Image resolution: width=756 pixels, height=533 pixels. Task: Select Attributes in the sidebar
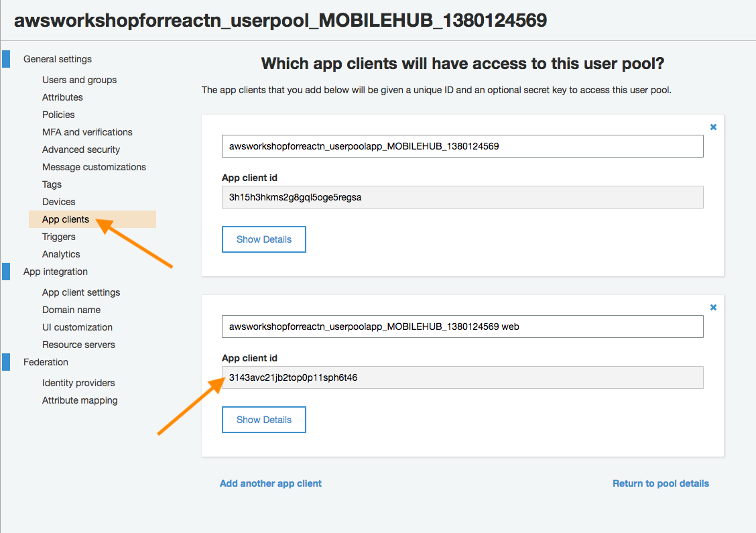[62, 97]
